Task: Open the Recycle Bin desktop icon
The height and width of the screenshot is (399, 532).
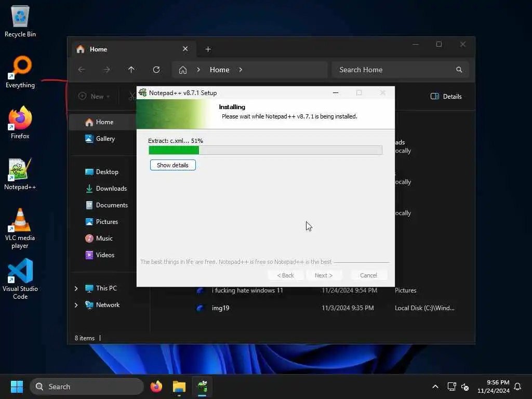Action: (x=20, y=21)
